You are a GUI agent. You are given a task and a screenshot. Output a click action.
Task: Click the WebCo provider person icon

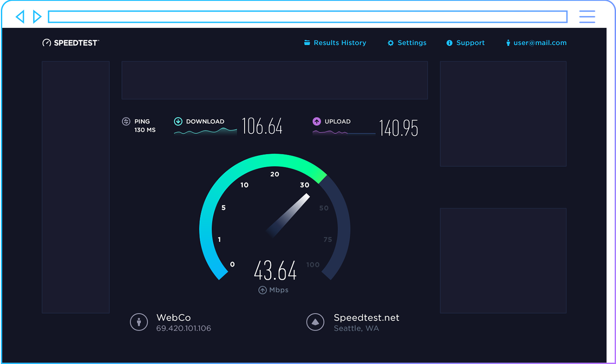pyautogui.click(x=139, y=322)
